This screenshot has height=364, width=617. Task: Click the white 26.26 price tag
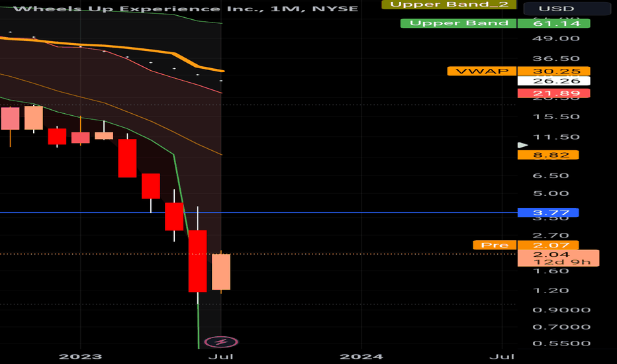(554, 81)
